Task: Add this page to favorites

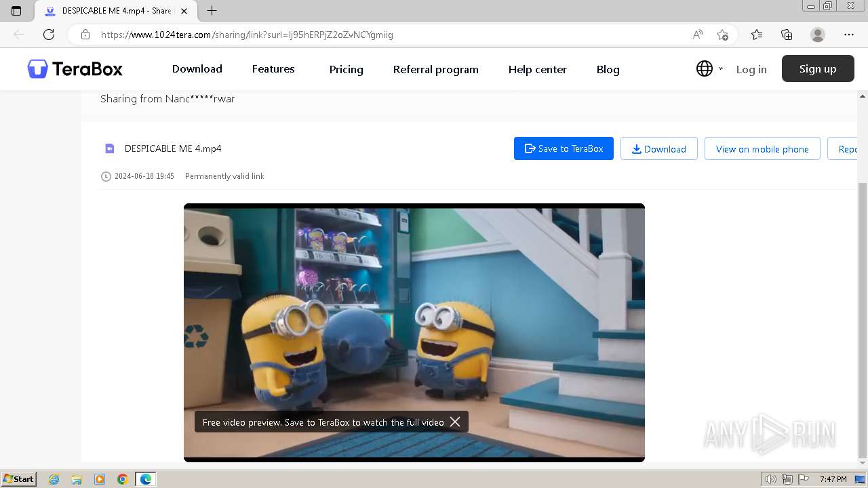Action: click(723, 35)
